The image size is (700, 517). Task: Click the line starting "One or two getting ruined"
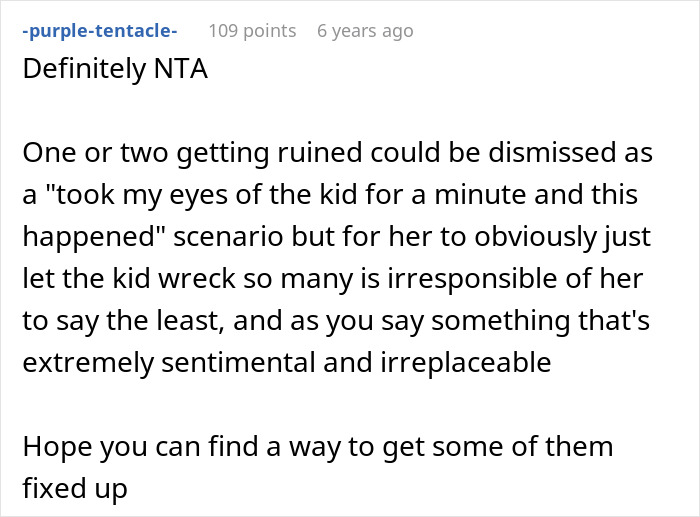(336, 155)
